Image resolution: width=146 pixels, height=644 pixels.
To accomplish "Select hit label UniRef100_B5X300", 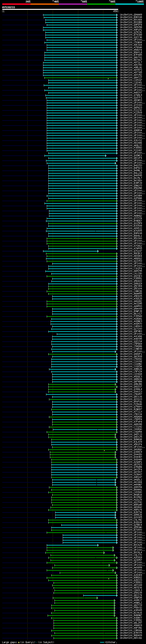I will click(131, 239).
